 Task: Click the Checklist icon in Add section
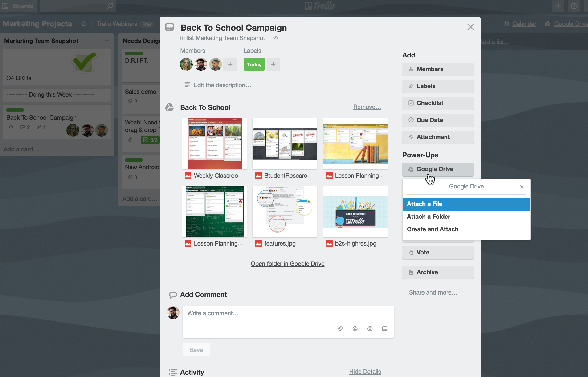click(x=410, y=102)
